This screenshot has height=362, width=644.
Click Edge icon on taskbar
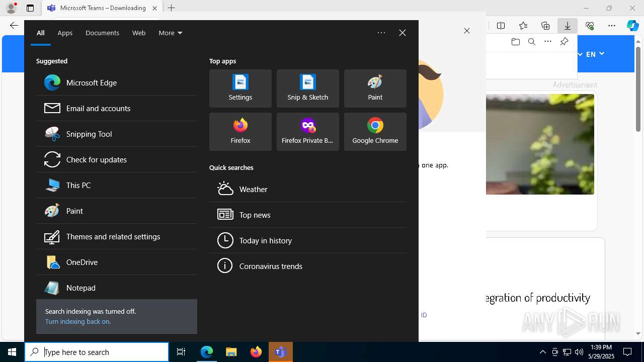207,352
